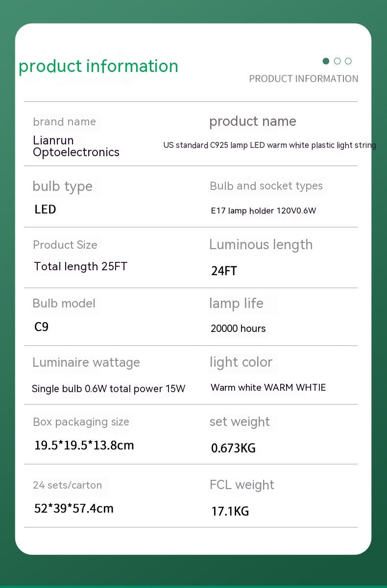Select the middle hollow pagination dot
The height and width of the screenshot is (588, 387).
337,61
